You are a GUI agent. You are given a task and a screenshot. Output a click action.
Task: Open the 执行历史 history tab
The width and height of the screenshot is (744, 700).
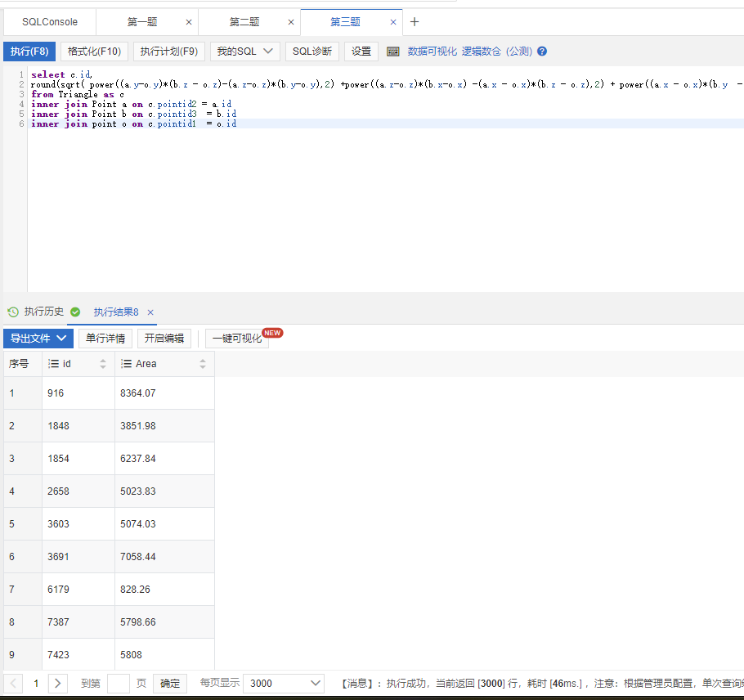point(43,312)
